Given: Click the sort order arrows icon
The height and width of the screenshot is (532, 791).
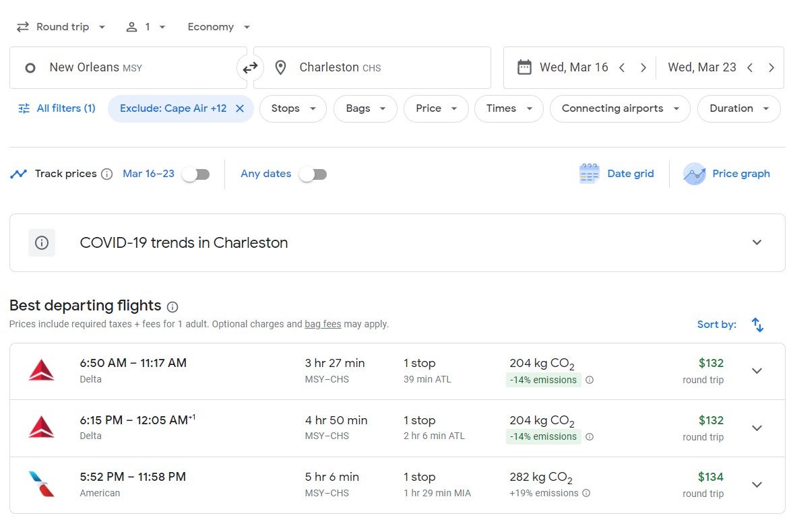Looking at the screenshot, I should pos(757,324).
